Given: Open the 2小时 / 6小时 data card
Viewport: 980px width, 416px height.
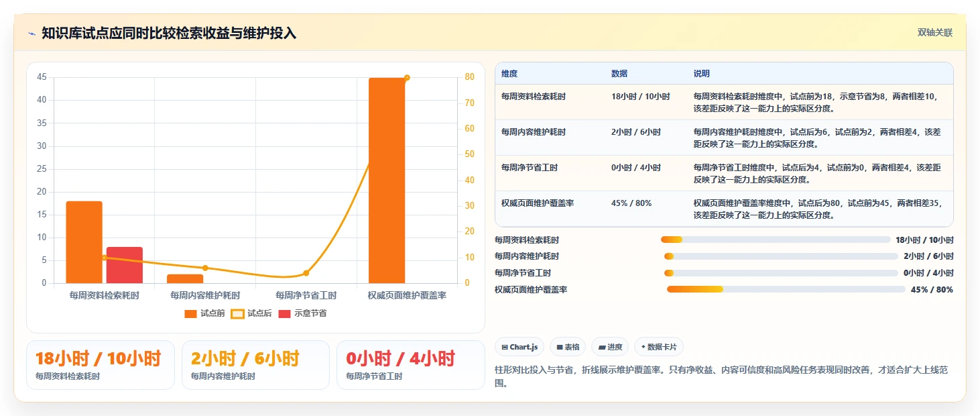Looking at the screenshot, I should (x=255, y=365).
